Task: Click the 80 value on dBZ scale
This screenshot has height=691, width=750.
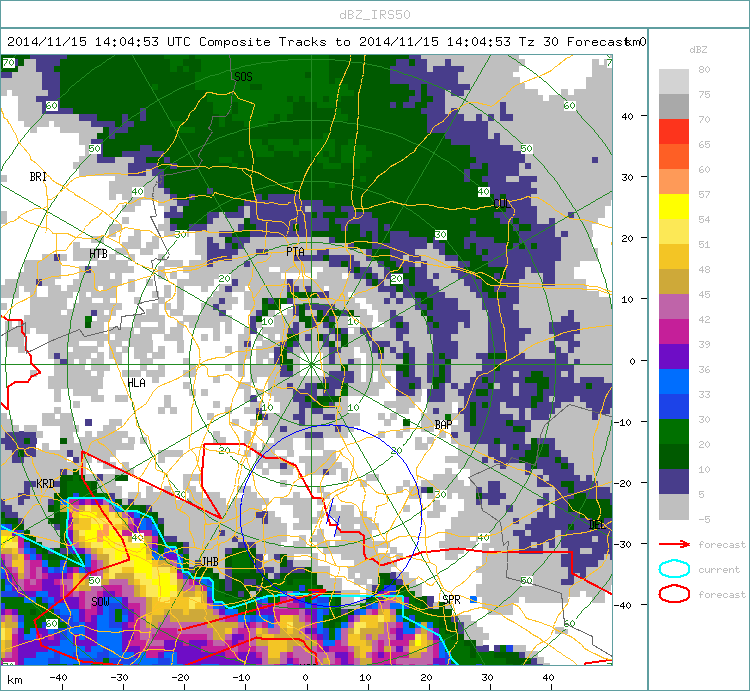Action: click(x=704, y=69)
